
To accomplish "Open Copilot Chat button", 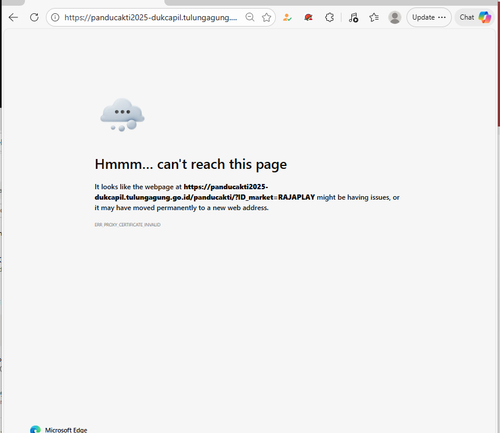I will tap(475, 17).
